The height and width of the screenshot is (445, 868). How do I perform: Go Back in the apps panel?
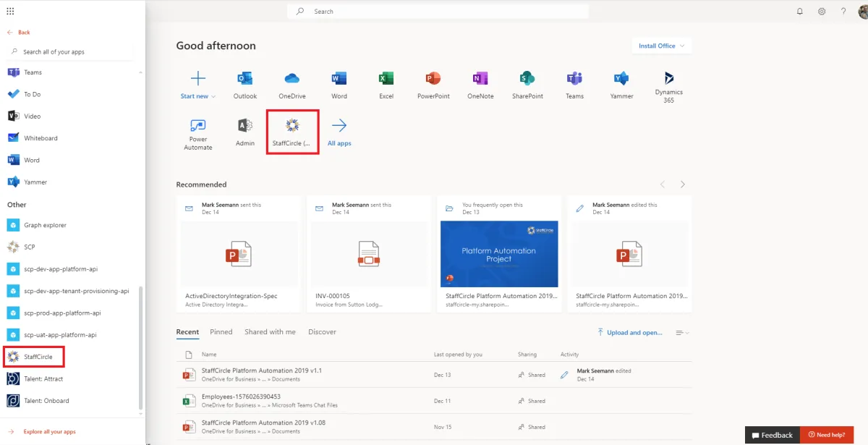coord(19,33)
